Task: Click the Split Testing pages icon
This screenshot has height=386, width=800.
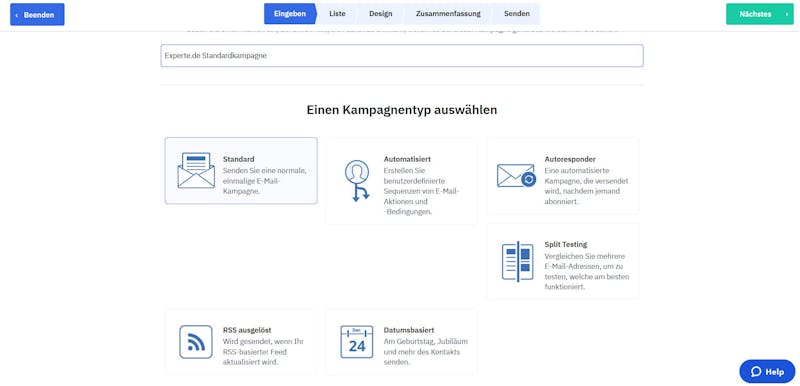Action: click(517, 262)
